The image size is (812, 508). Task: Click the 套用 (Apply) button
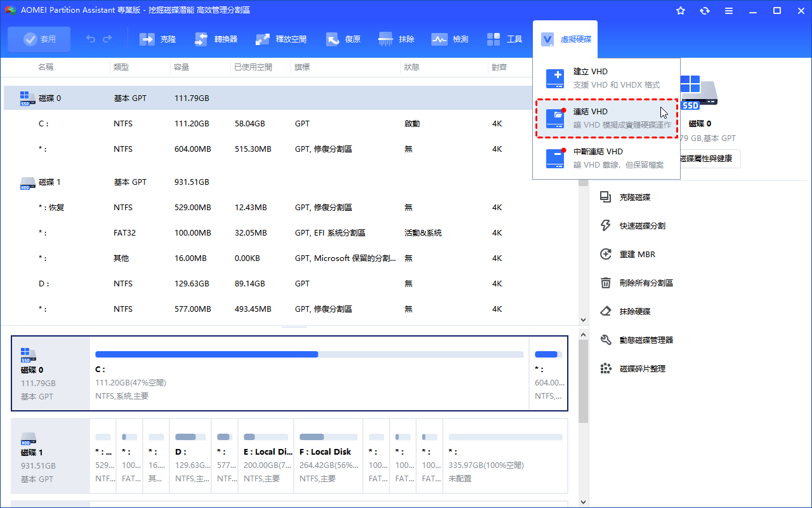pos(39,39)
